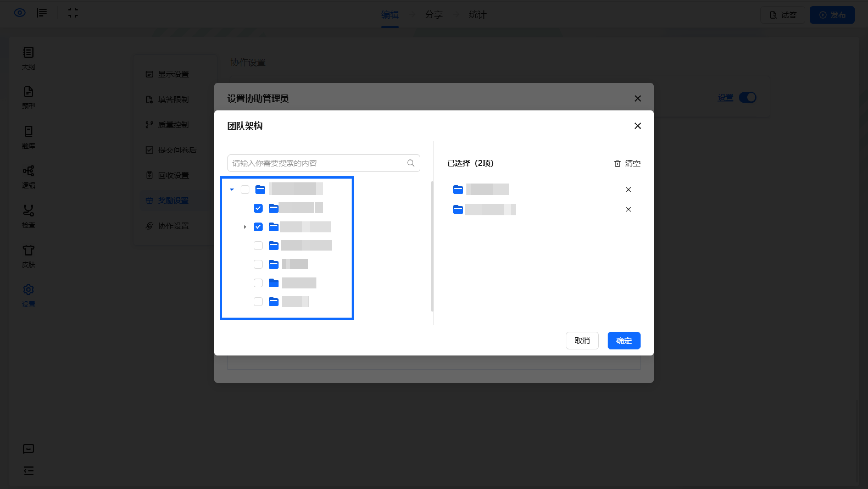Click the second selected folder entry on right
This screenshot has width=868, height=489.
coord(484,209)
